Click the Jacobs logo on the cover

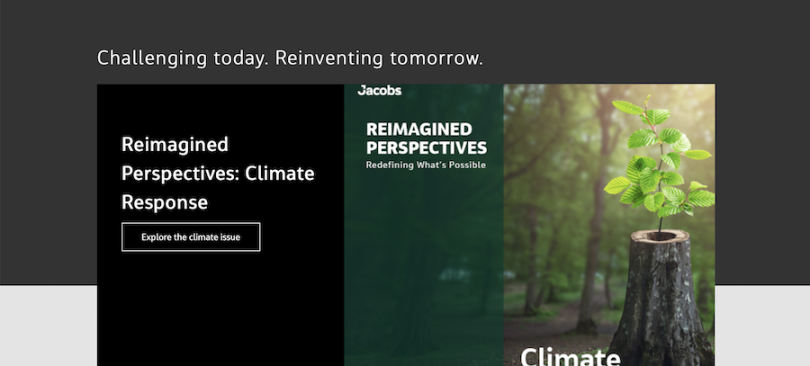coord(379,90)
